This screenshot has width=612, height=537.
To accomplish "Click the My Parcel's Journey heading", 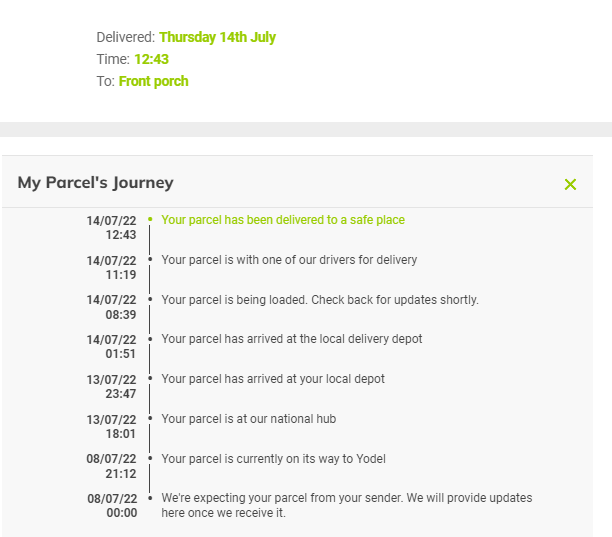I will 95,183.
